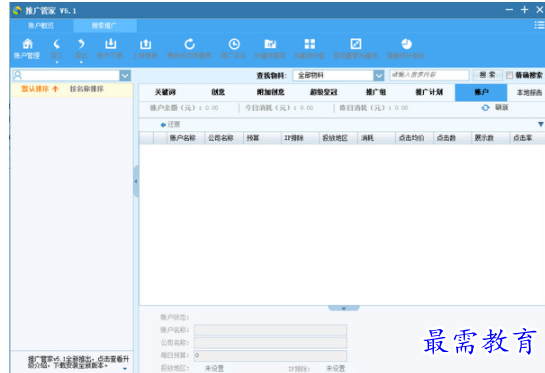Open the folder-shaped keyword recommendation icon
The width and height of the screenshot is (545, 373).
pos(270,44)
